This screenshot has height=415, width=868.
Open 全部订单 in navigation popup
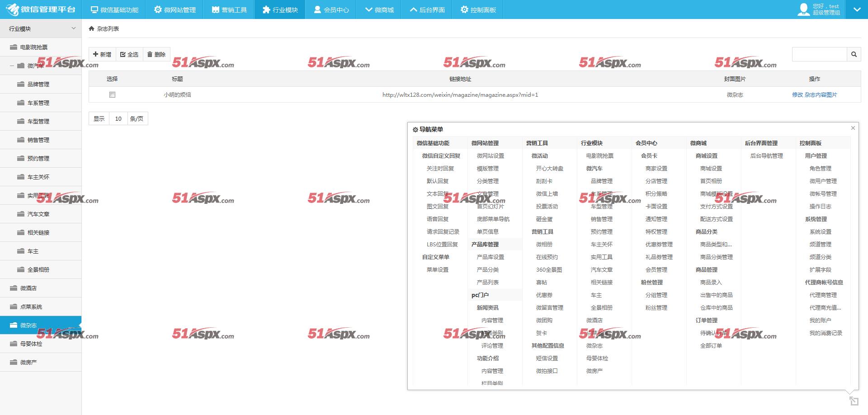tap(711, 345)
